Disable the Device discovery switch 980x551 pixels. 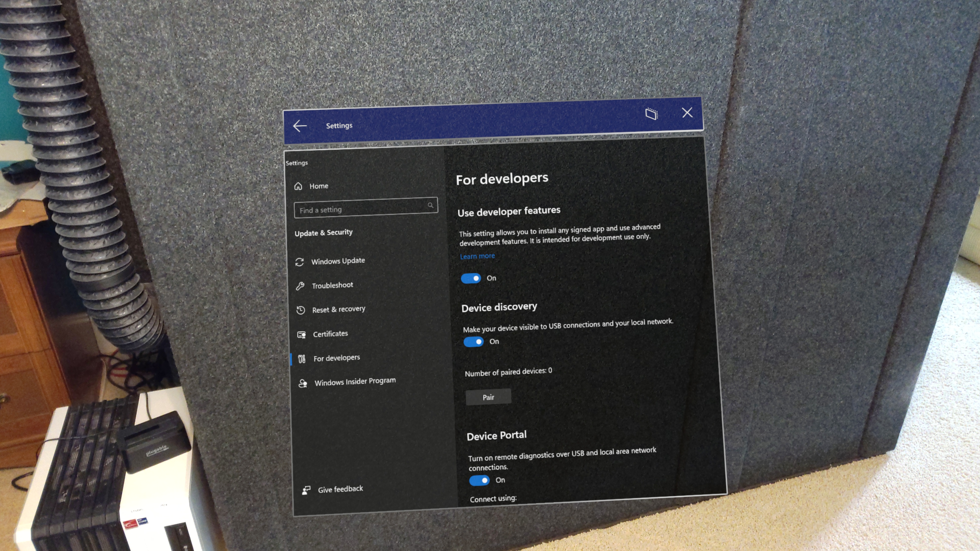click(473, 341)
